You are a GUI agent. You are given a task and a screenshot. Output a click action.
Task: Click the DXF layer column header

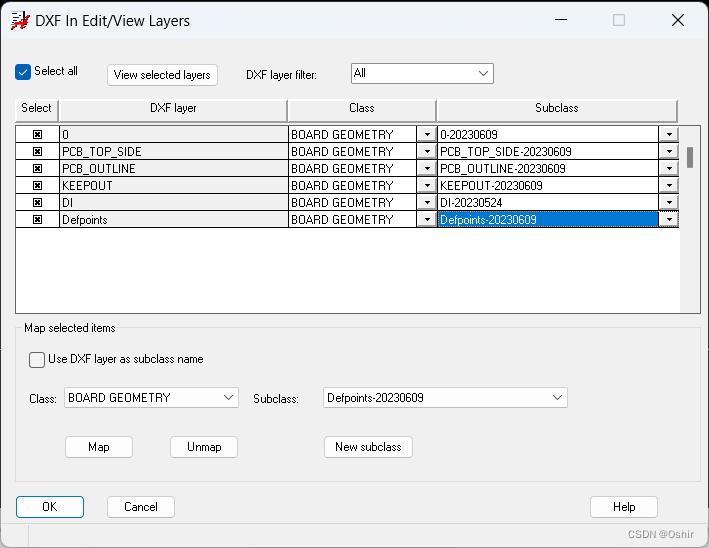coord(172,109)
